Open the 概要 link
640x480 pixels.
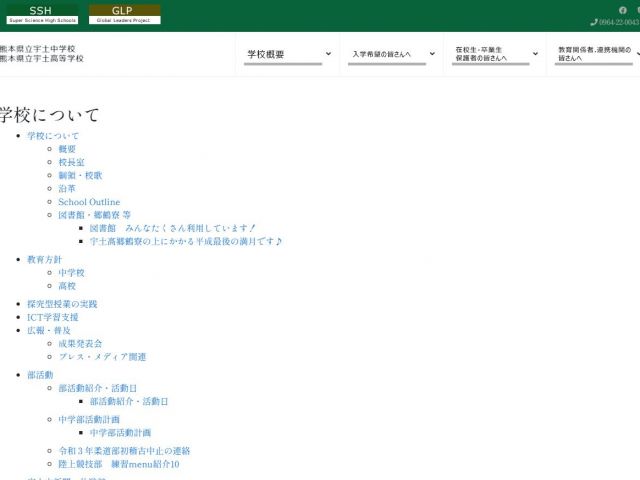point(67,149)
